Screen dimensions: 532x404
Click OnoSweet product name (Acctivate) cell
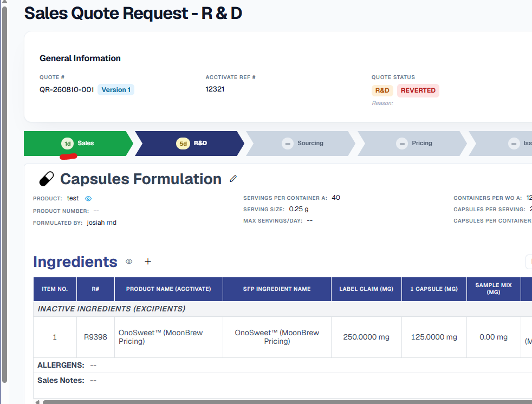(168, 337)
